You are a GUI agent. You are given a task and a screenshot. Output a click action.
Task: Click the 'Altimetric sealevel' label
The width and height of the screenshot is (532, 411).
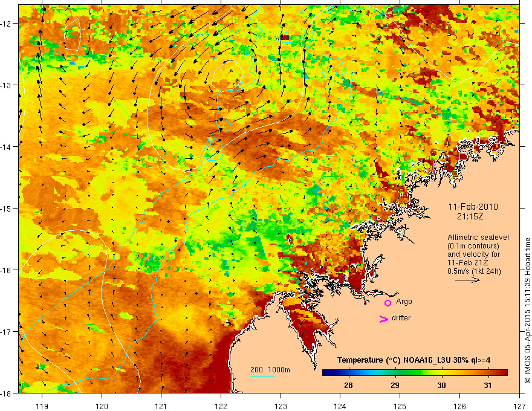478,238
